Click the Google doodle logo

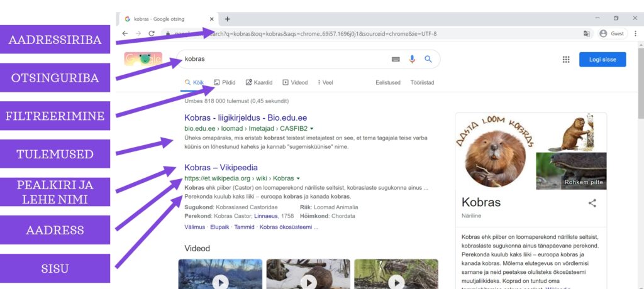(143, 59)
